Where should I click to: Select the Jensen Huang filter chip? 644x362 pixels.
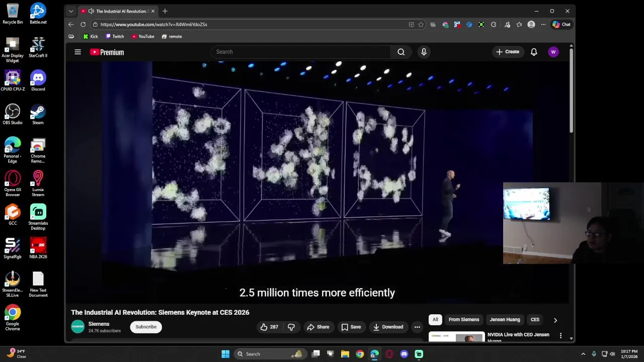pyautogui.click(x=505, y=320)
